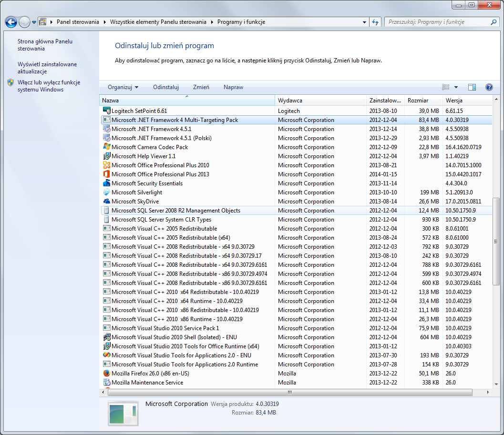
Task: Click the Odinstaluj toolbar button
Action: pos(166,87)
